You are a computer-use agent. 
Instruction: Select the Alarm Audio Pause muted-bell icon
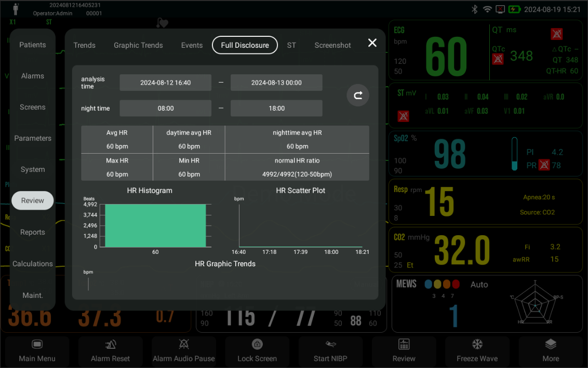[x=183, y=344]
